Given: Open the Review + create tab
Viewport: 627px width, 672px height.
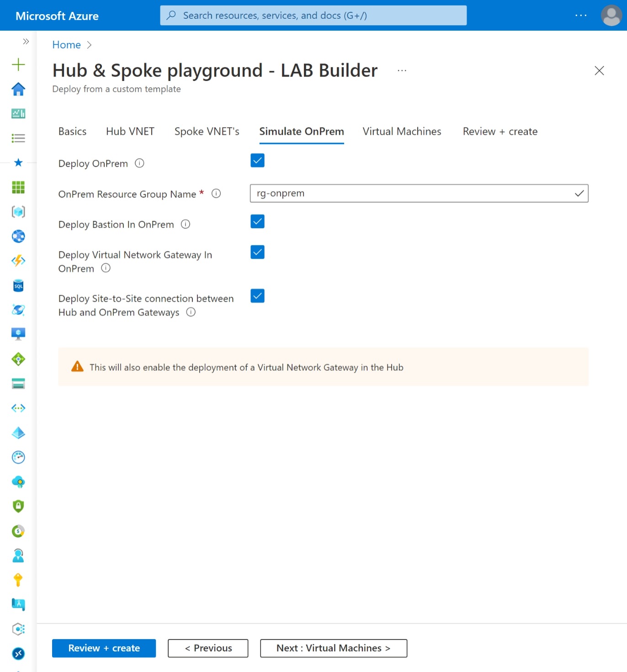Looking at the screenshot, I should coord(500,132).
